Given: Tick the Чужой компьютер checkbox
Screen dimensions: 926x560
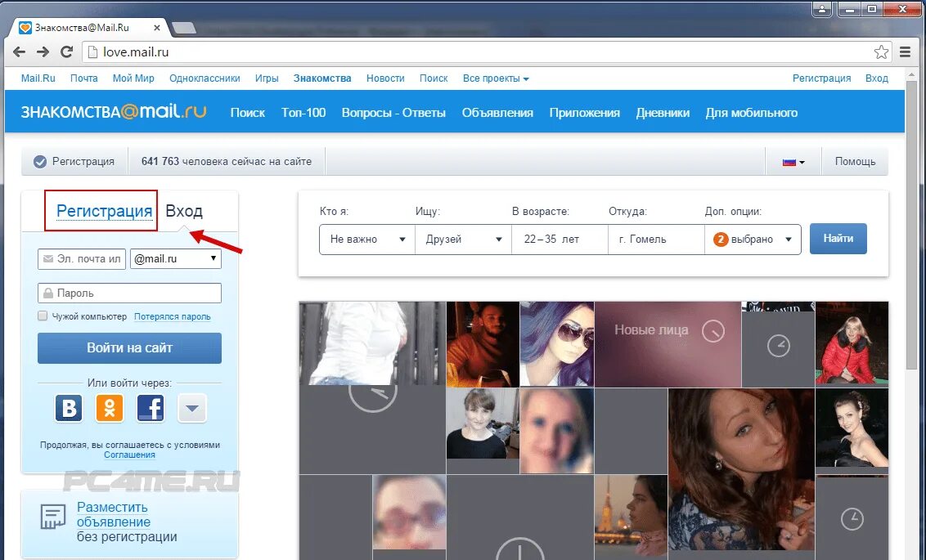Looking at the screenshot, I should [x=43, y=316].
